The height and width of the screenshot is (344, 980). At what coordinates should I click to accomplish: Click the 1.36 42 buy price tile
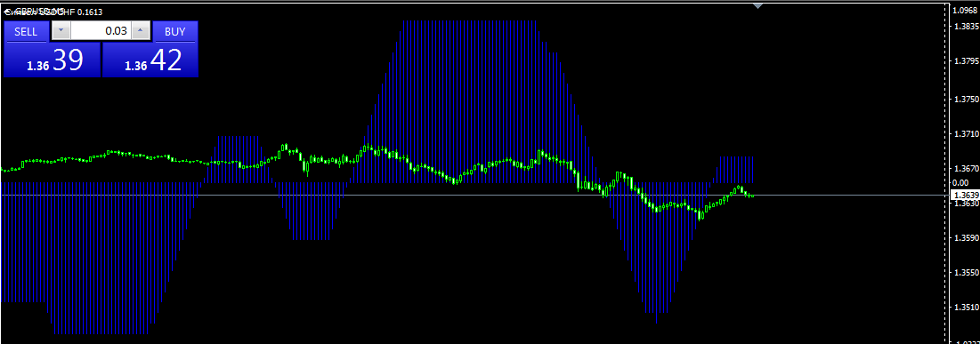[x=150, y=60]
